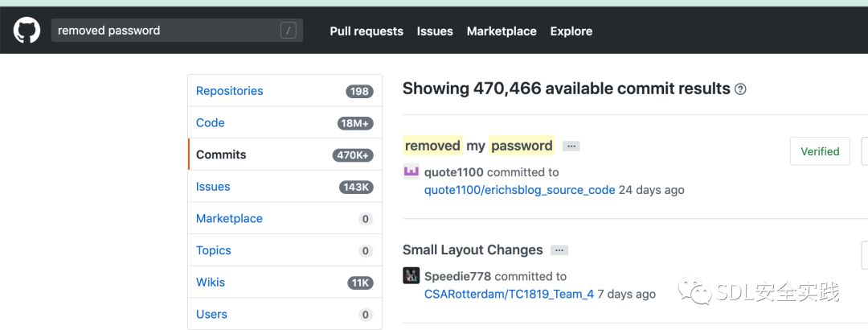Switch to the Wikis results filter

tap(211, 283)
